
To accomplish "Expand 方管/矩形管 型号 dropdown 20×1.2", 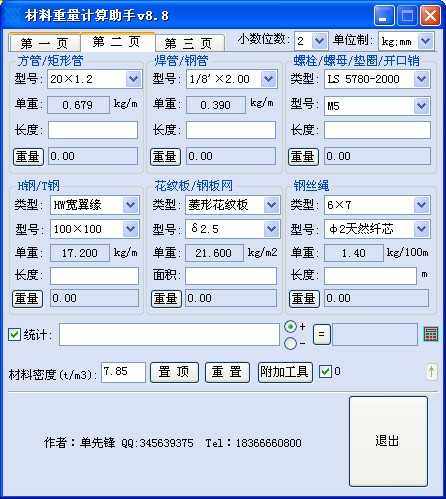I will pyautogui.click(x=133, y=79).
